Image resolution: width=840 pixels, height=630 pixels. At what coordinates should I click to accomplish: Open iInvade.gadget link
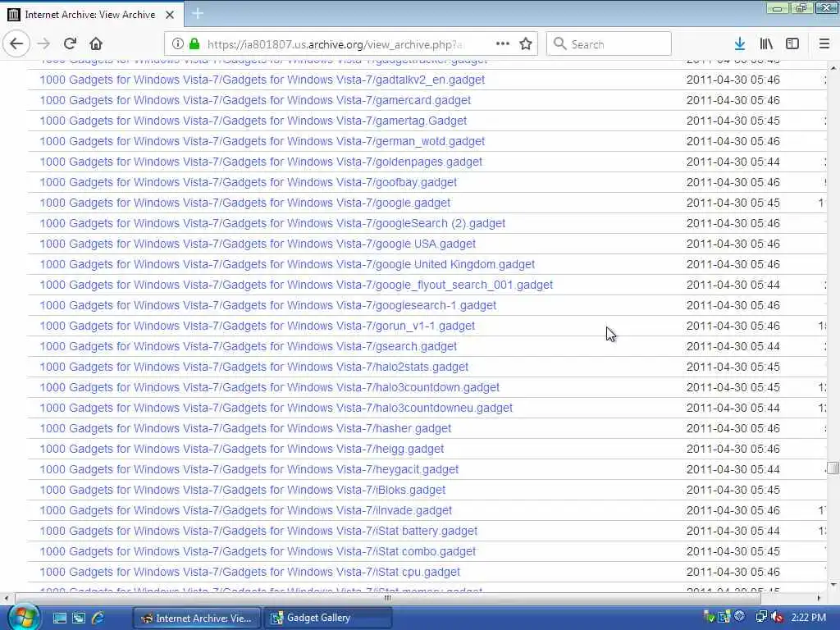click(x=246, y=510)
